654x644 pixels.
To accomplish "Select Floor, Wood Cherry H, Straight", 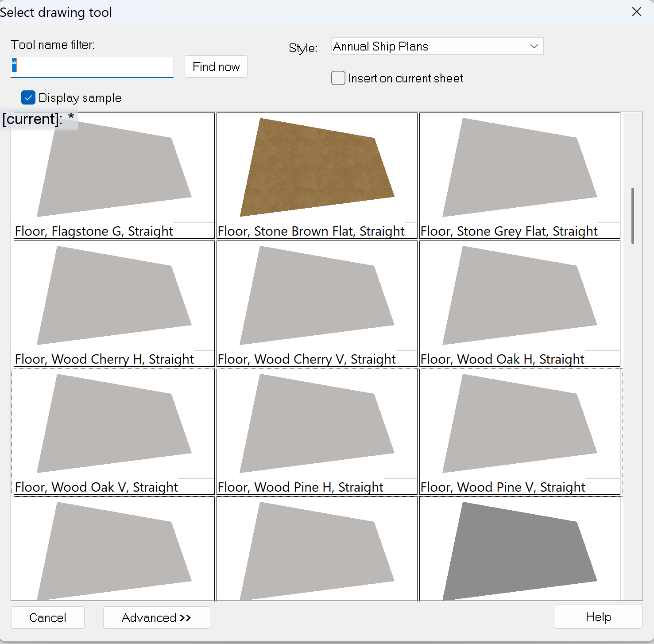I will click(x=114, y=303).
